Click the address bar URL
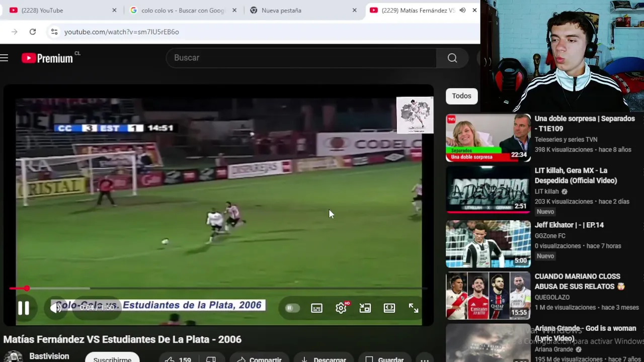This screenshot has width=644, height=362. coord(121,32)
